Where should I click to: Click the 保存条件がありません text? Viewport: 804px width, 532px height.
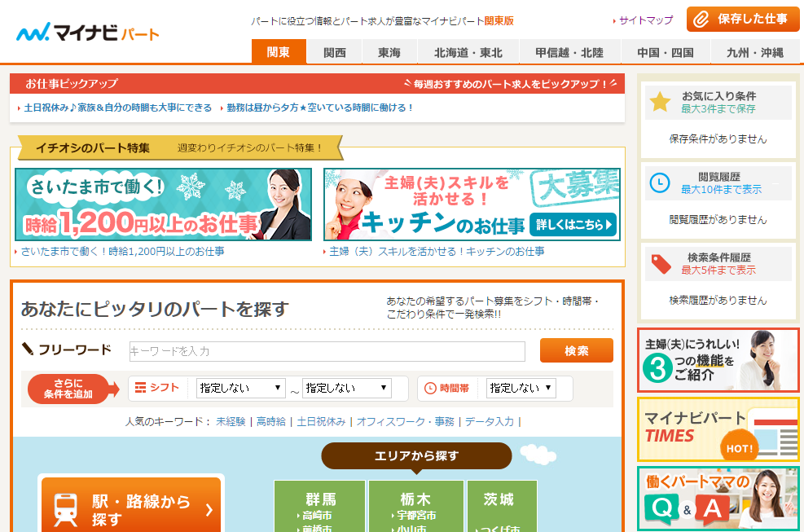718,139
